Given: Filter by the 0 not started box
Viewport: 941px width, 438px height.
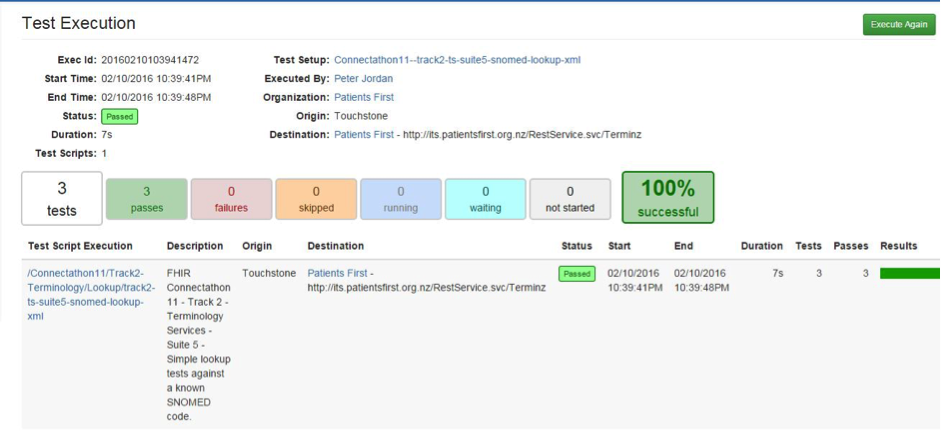Looking at the screenshot, I should [x=570, y=199].
